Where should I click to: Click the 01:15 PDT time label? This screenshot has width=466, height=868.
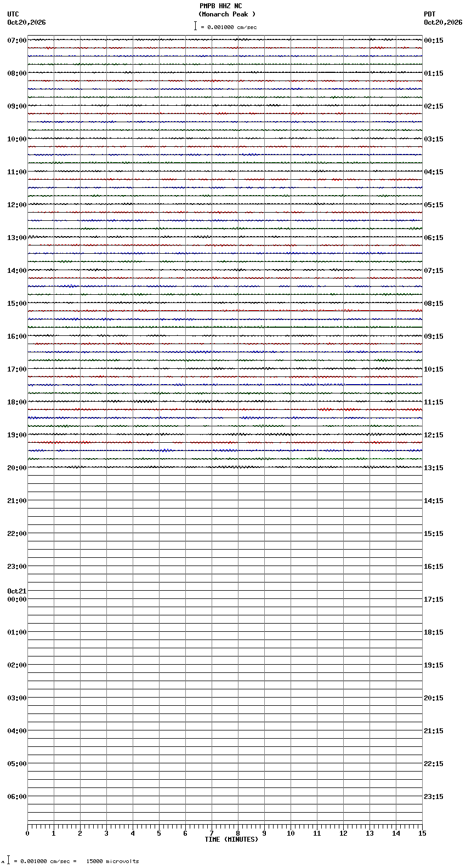(x=434, y=73)
